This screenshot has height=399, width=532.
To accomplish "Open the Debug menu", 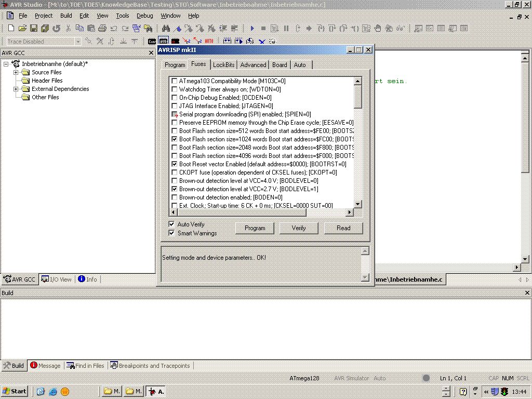I will pos(144,16).
